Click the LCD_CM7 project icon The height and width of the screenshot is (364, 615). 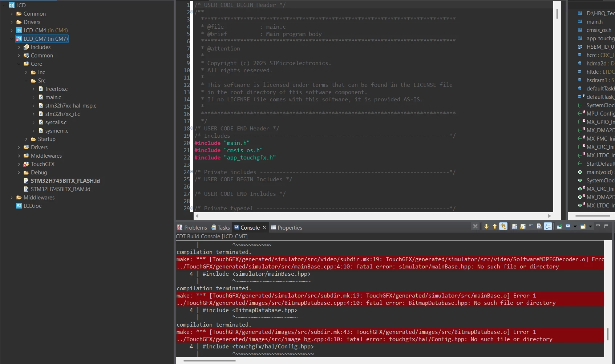point(19,39)
